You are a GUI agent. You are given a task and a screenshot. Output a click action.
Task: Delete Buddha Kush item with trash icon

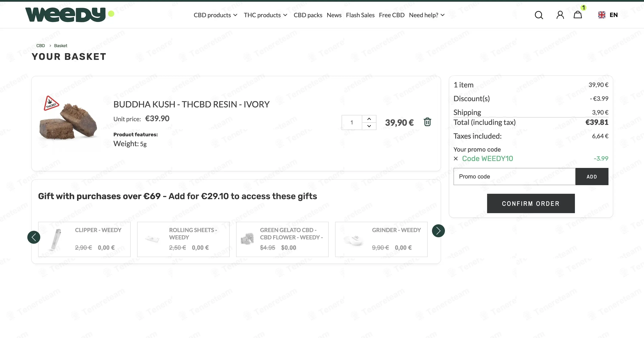pyautogui.click(x=427, y=122)
